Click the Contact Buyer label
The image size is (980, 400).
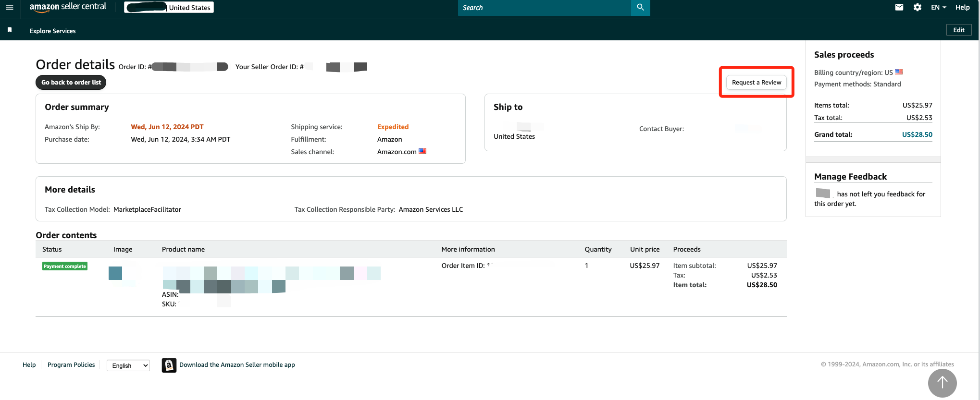pyautogui.click(x=661, y=129)
